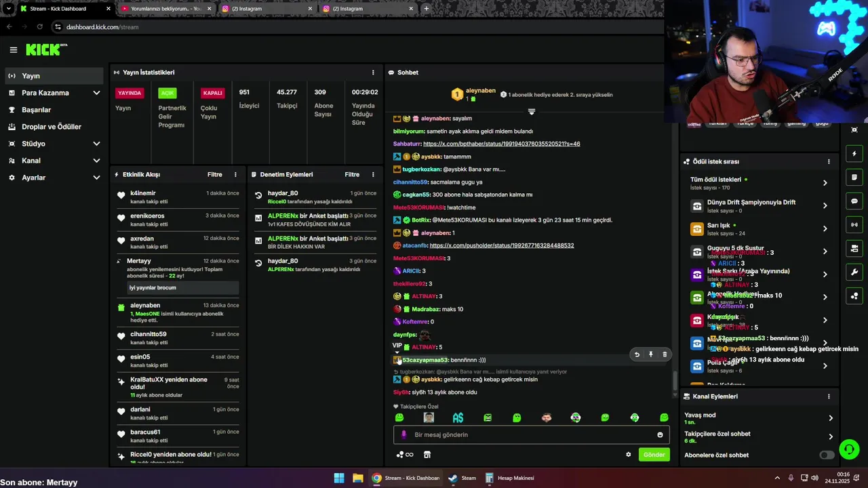868x488 pixels.
Task: Open atacanfb's x.com pusholder link
Action: (x=502, y=245)
